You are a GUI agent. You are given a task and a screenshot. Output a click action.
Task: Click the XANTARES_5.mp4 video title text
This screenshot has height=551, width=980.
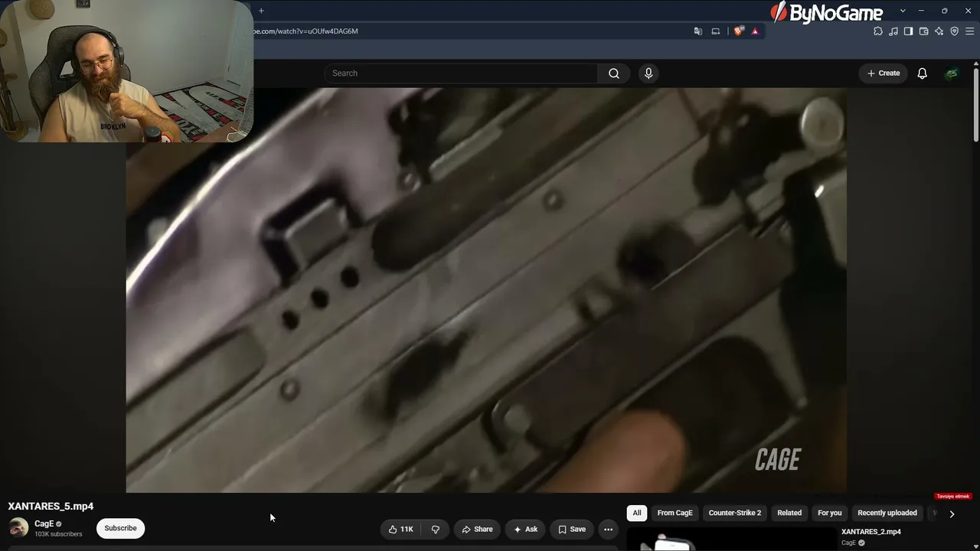pyautogui.click(x=51, y=506)
